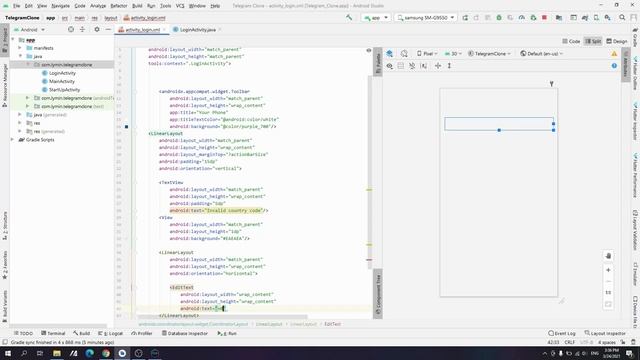640x360 pixels.
Task: Click Expand All icon in project panel header
Action: click(x=82, y=29)
